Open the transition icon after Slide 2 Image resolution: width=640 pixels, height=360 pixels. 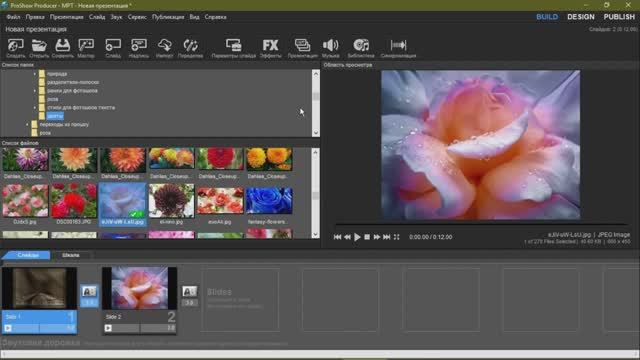(189, 291)
